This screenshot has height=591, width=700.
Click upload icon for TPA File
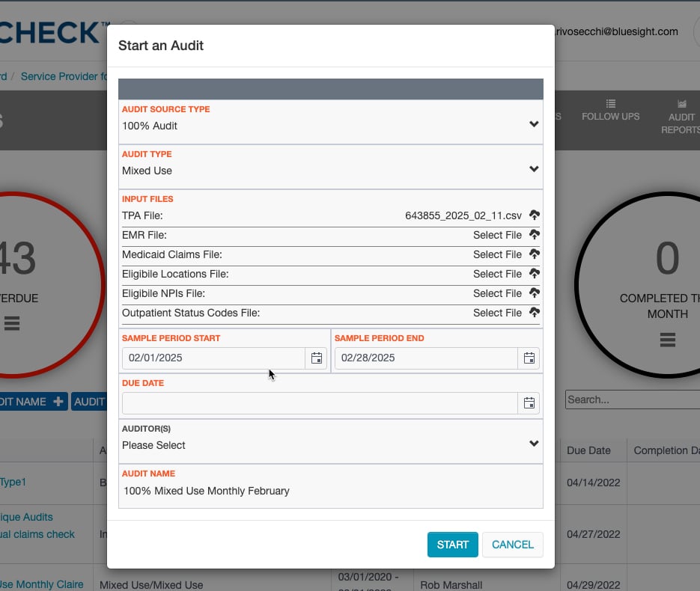(x=534, y=215)
